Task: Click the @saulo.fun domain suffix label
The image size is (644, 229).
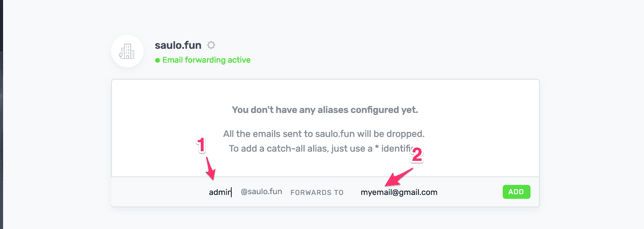Action: tap(261, 191)
